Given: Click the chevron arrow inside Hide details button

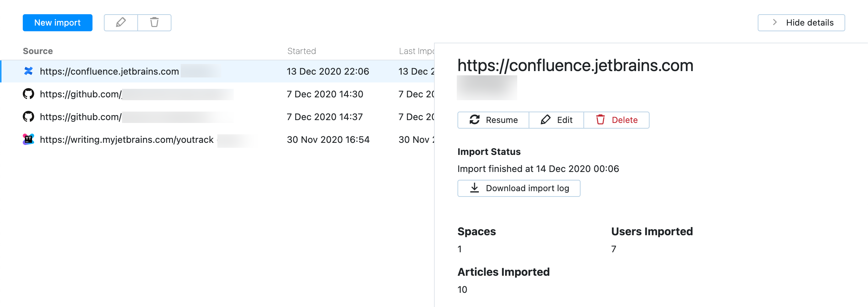Looking at the screenshot, I should click(x=774, y=22).
